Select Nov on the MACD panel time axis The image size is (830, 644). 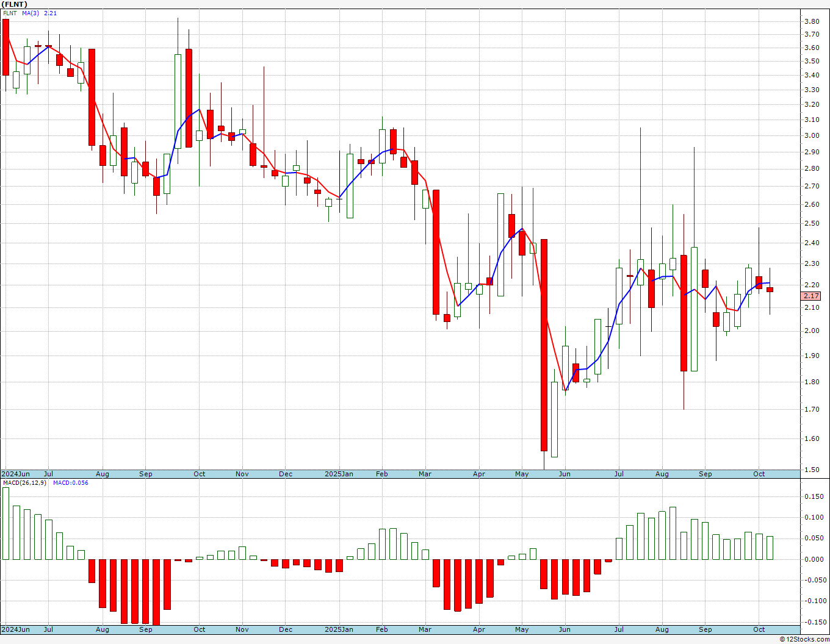242,629
